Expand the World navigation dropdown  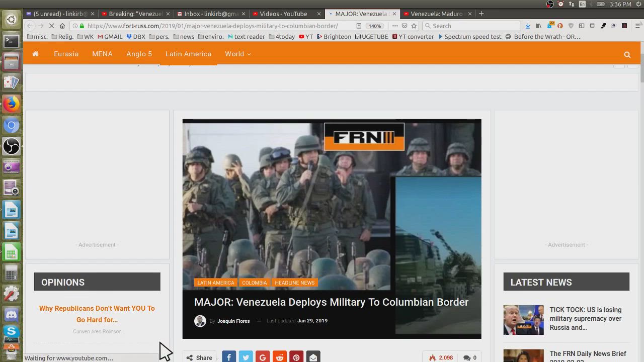tap(237, 54)
